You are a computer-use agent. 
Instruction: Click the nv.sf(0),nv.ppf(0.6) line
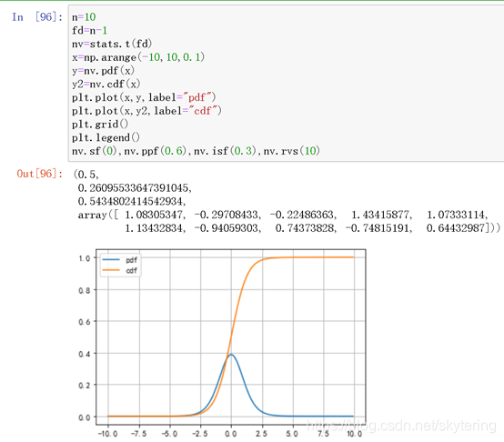196,151
